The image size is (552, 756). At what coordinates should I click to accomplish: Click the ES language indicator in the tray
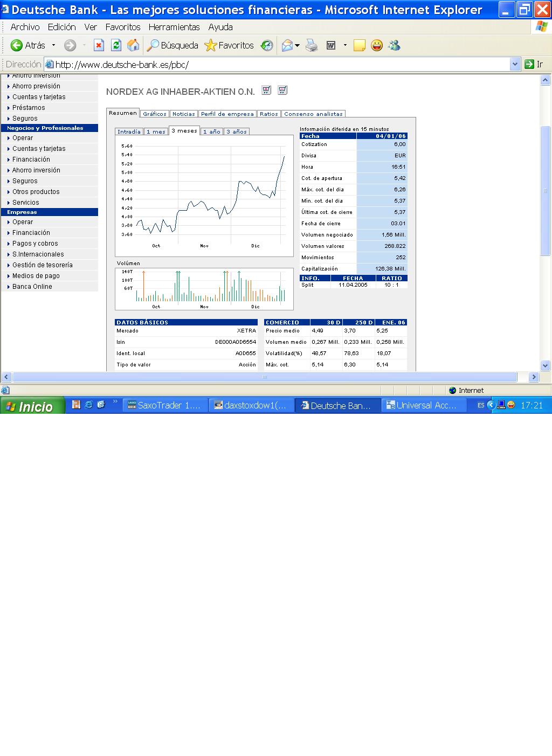[481, 405]
